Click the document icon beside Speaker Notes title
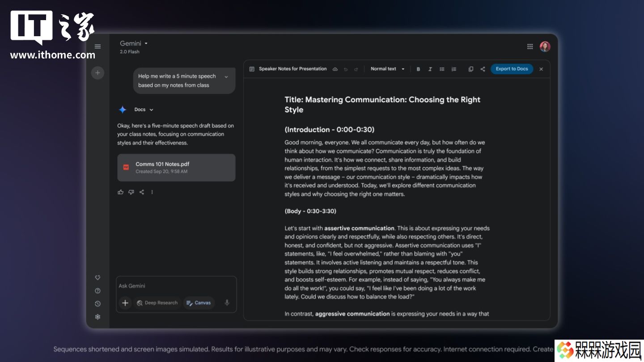The height and width of the screenshot is (362, 644). coord(252,69)
